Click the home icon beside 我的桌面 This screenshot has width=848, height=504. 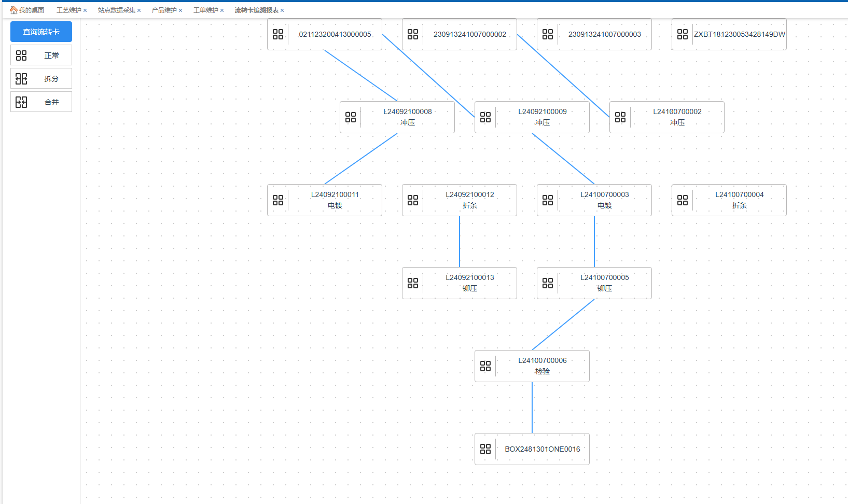point(13,10)
